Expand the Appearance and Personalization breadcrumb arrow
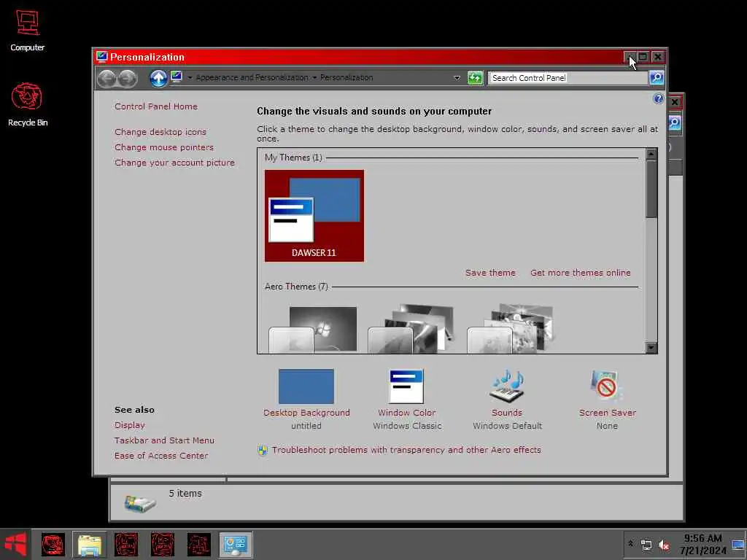Viewport: 747px width, 560px height. click(x=314, y=77)
